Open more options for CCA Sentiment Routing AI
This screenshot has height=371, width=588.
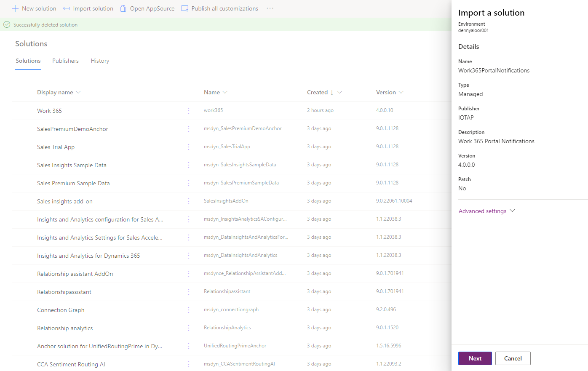(189, 364)
